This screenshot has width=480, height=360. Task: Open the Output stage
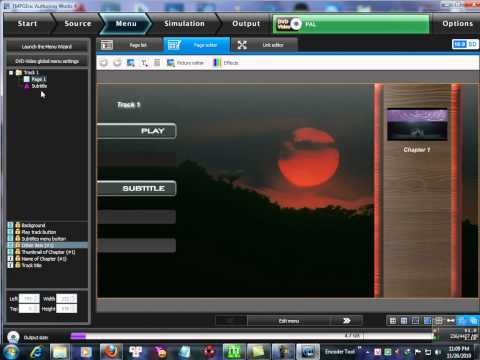(246, 24)
